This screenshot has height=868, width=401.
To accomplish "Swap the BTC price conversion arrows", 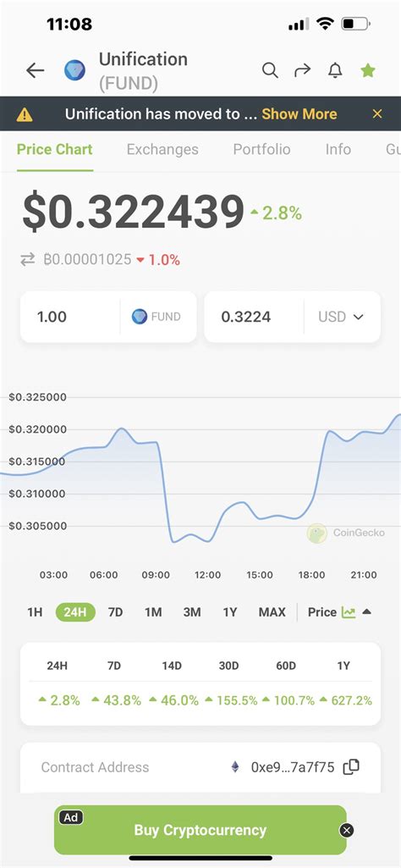I will point(28,260).
